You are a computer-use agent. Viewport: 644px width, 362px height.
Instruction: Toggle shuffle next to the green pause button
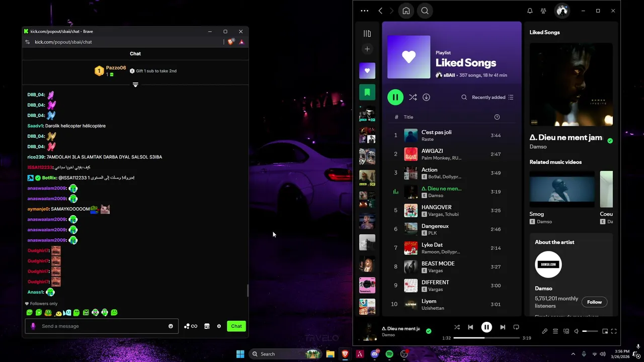(413, 97)
